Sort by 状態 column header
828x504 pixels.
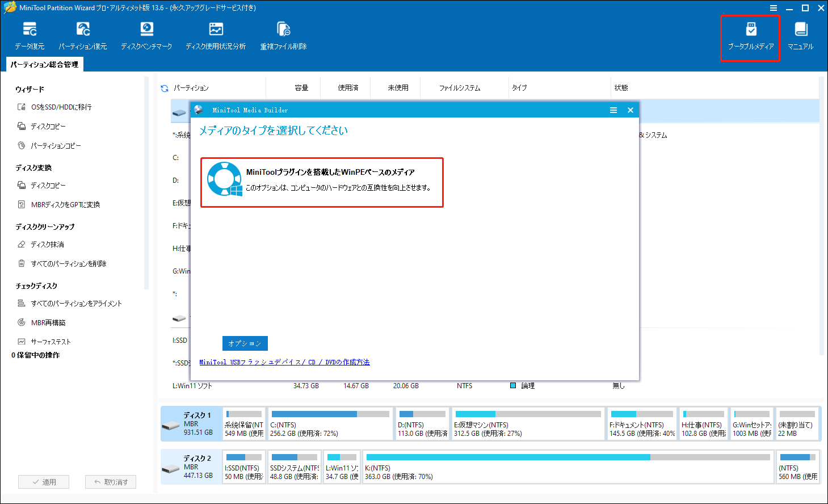tap(621, 88)
